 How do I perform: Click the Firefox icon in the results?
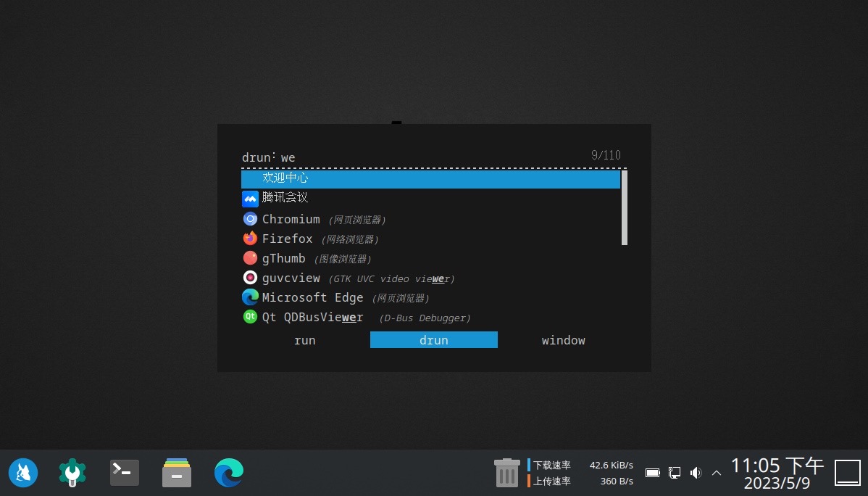click(x=250, y=239)
